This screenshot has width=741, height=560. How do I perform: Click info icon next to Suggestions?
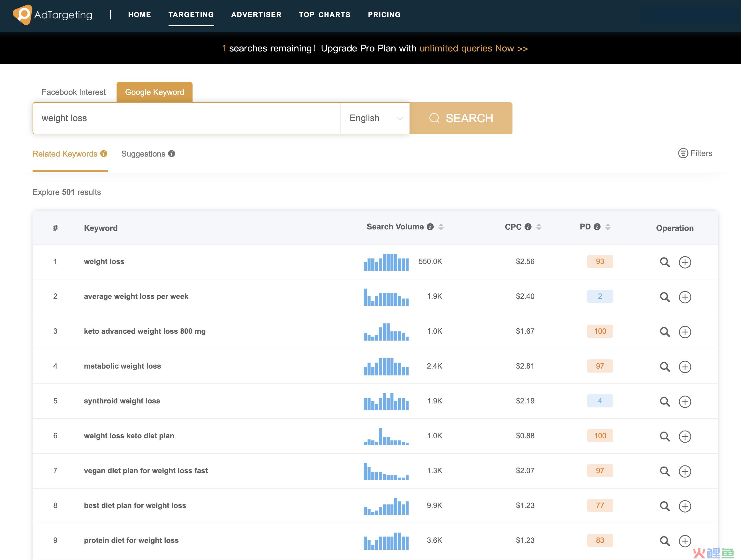[x=171, y=153]
